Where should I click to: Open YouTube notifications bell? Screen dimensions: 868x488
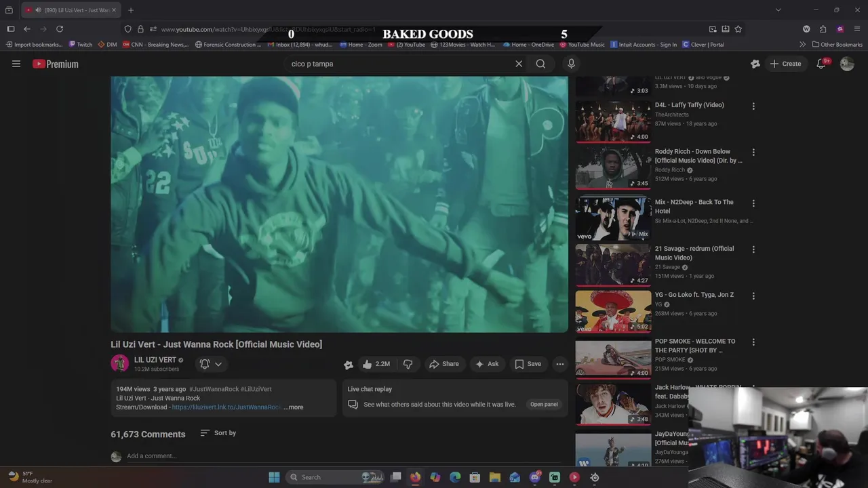tap(821, 64)
